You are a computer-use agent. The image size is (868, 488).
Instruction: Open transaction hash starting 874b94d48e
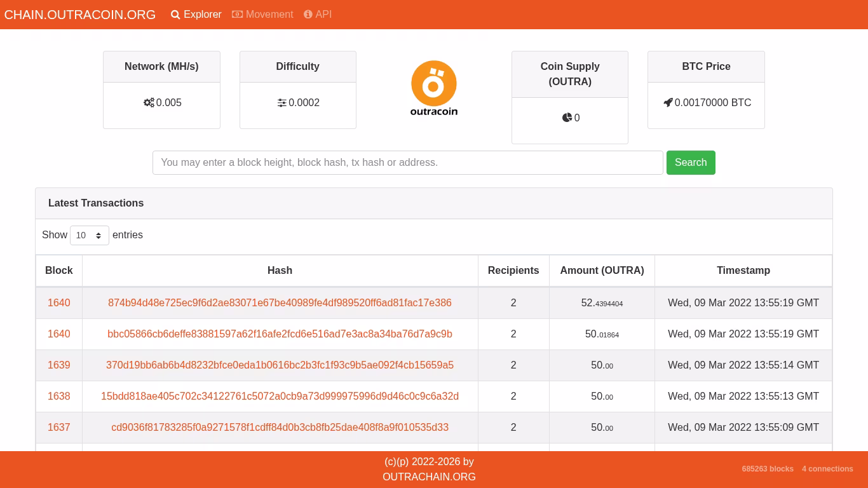tap(280, 303)
